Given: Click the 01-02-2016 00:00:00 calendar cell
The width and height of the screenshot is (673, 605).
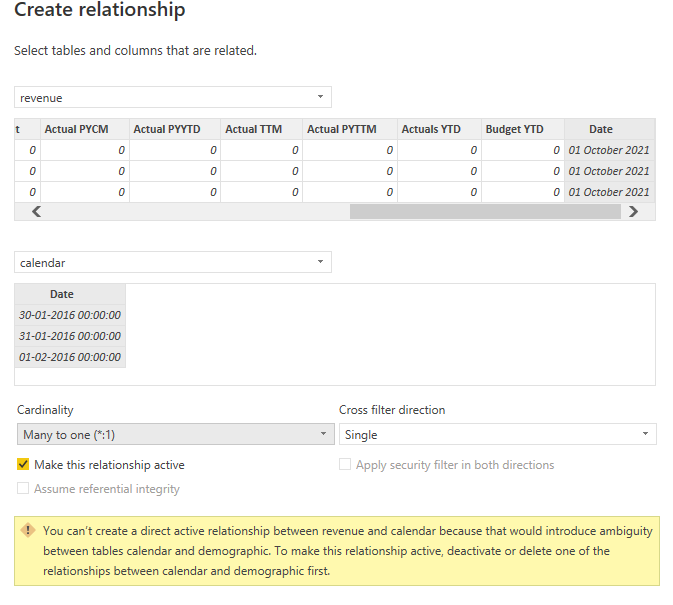Looking at the screenshot, I should (70, 357).
